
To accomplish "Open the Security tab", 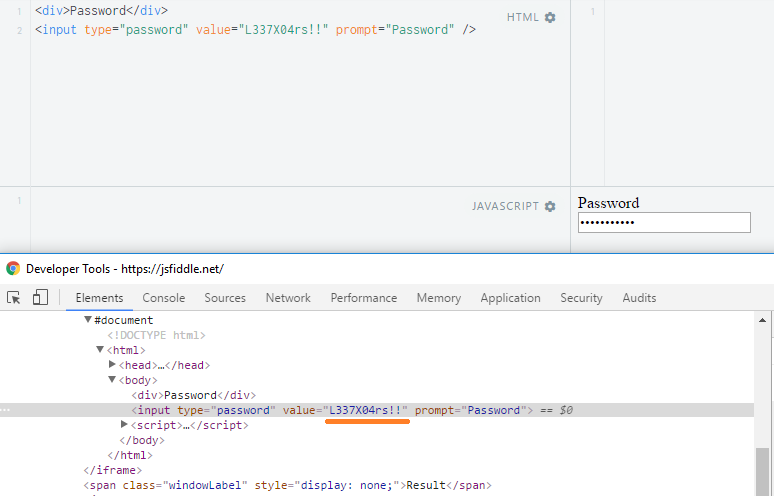I will 581,298.
